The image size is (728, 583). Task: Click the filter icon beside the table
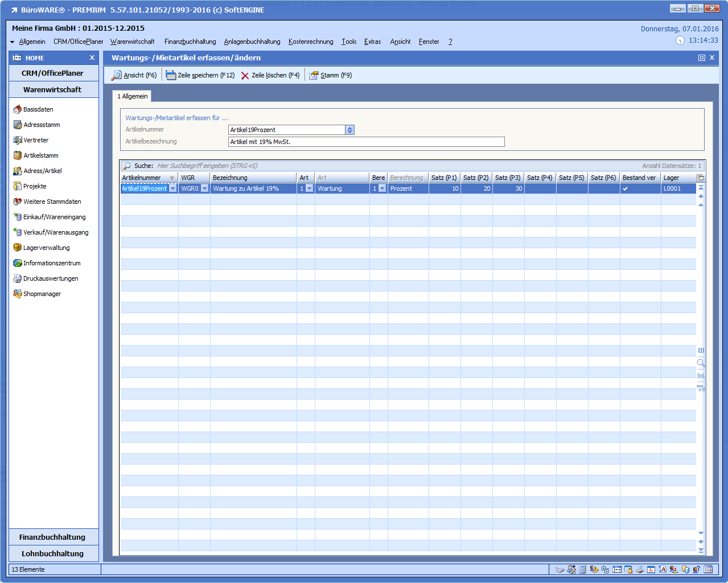701,388
